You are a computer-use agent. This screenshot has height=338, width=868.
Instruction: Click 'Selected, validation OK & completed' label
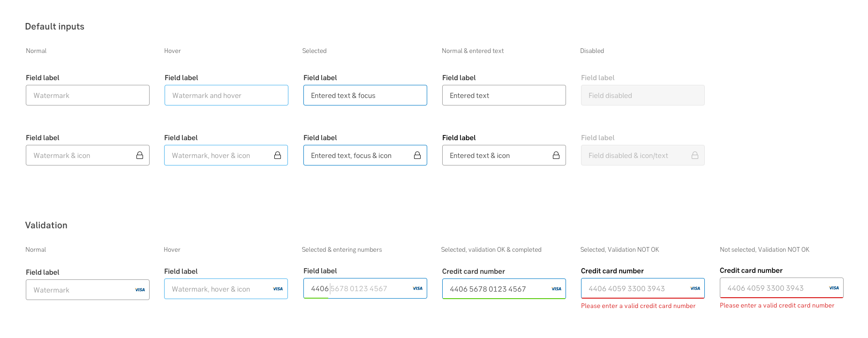tap(491, 249)
